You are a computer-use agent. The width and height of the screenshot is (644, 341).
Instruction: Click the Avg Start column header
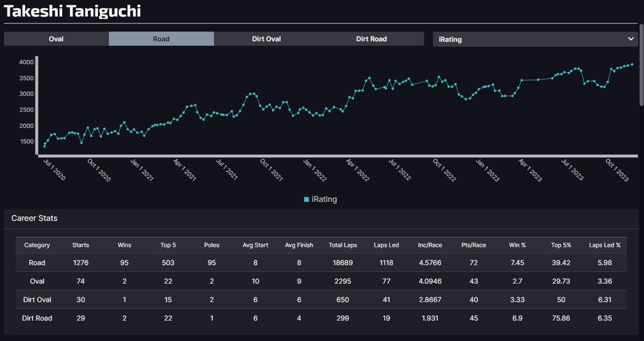[x=256, y=245]
